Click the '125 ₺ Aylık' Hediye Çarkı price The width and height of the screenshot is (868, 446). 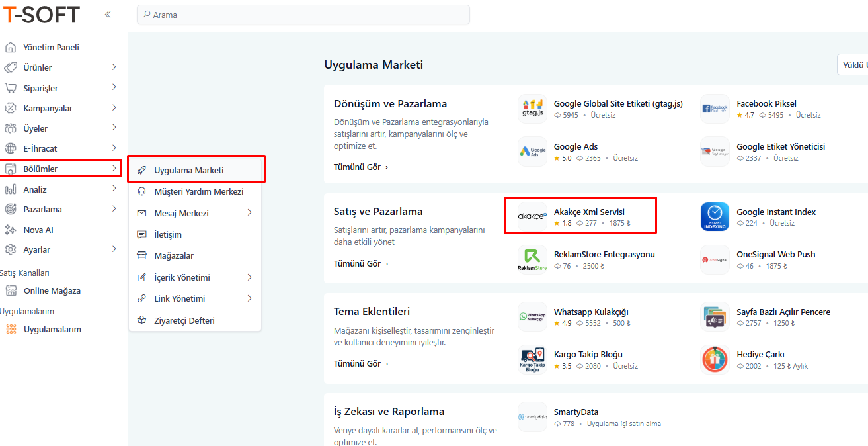[791, 367]
